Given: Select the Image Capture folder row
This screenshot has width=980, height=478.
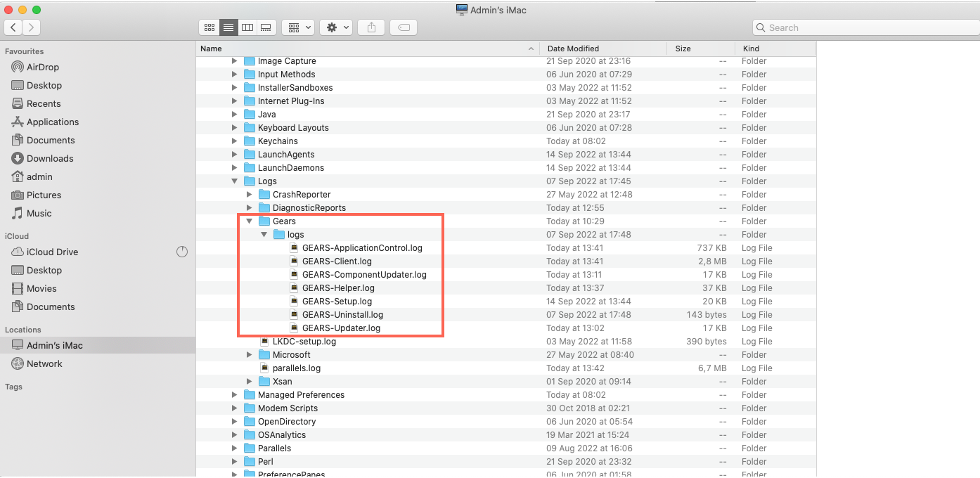Looking at the screenshot, I should pyautogui.click(x=506, y=61).
